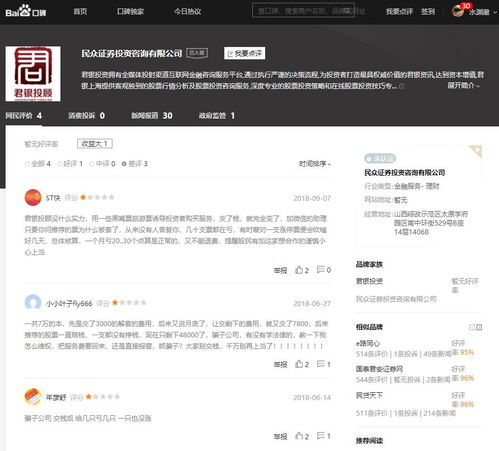
Task: Report the 2018-06-14 review via 举报
Action: coord(280,437)
